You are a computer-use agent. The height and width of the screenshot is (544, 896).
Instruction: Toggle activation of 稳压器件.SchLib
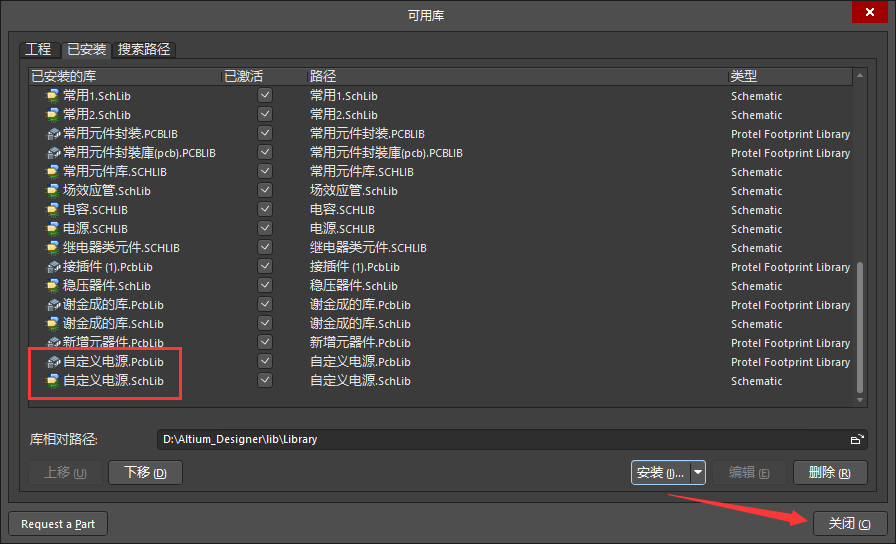[x=265, y=285]
